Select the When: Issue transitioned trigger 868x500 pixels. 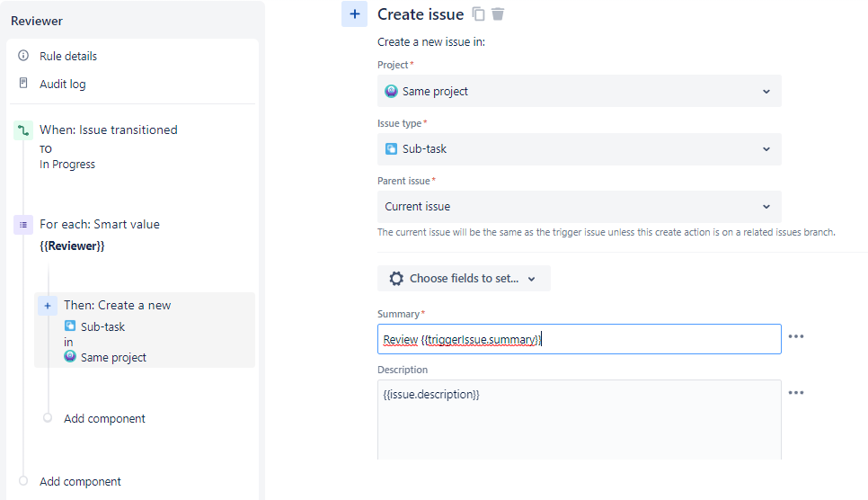109,129
